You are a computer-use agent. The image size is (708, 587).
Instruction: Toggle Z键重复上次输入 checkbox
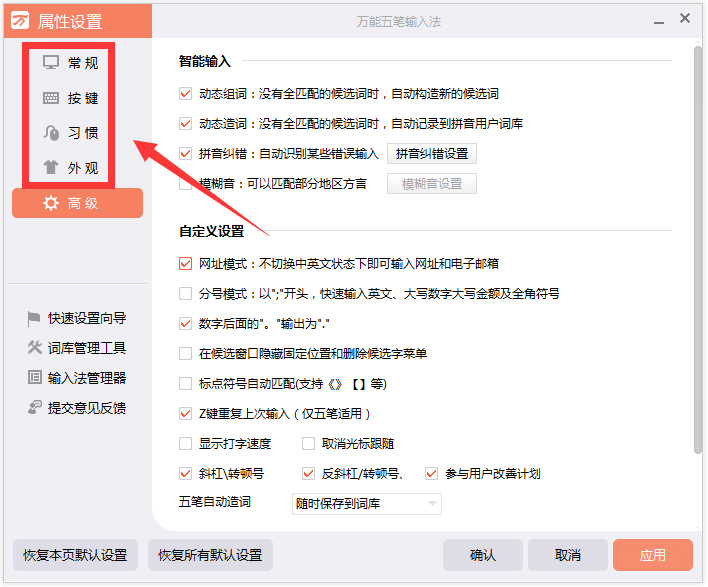185,413
